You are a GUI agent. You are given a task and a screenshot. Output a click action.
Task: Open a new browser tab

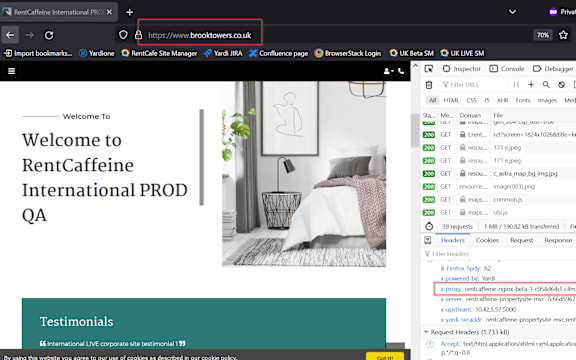(129, 12)
